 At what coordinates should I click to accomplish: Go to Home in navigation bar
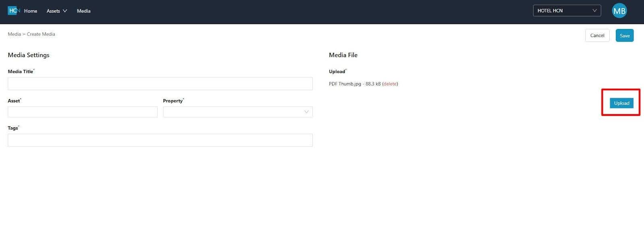coord(31,11)
